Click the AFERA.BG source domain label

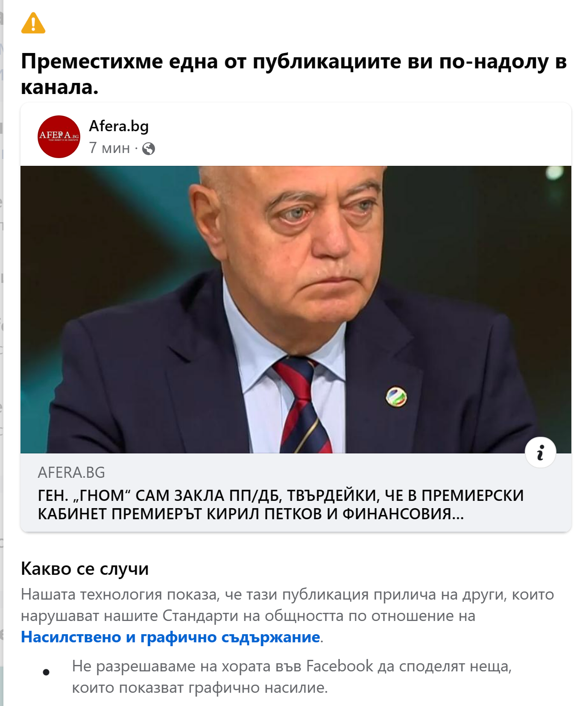coord(71,473)
